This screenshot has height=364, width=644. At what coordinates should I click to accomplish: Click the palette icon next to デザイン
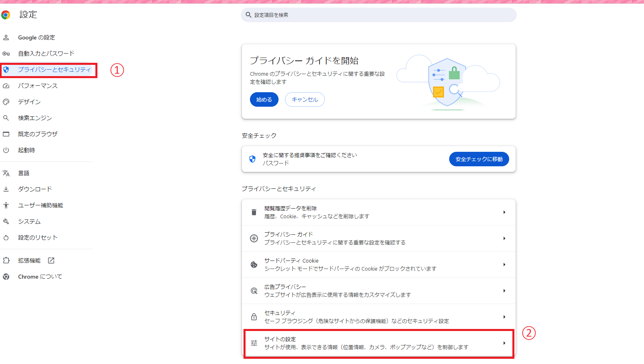(6, 102)
